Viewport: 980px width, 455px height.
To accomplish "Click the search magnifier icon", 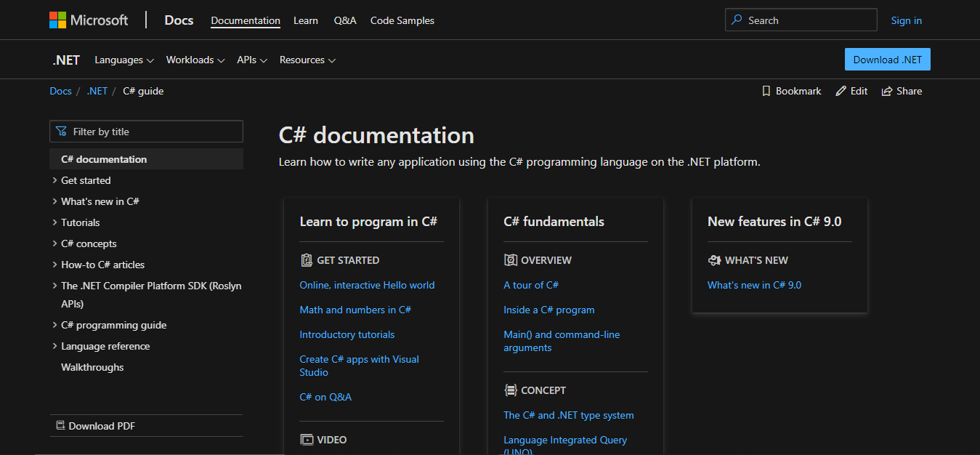I will point(737,20).
